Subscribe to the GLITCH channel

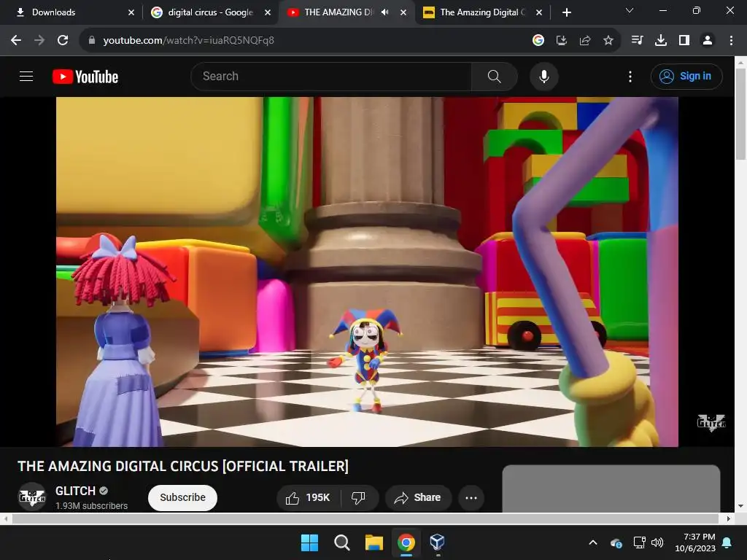click(x=182, y=497)
